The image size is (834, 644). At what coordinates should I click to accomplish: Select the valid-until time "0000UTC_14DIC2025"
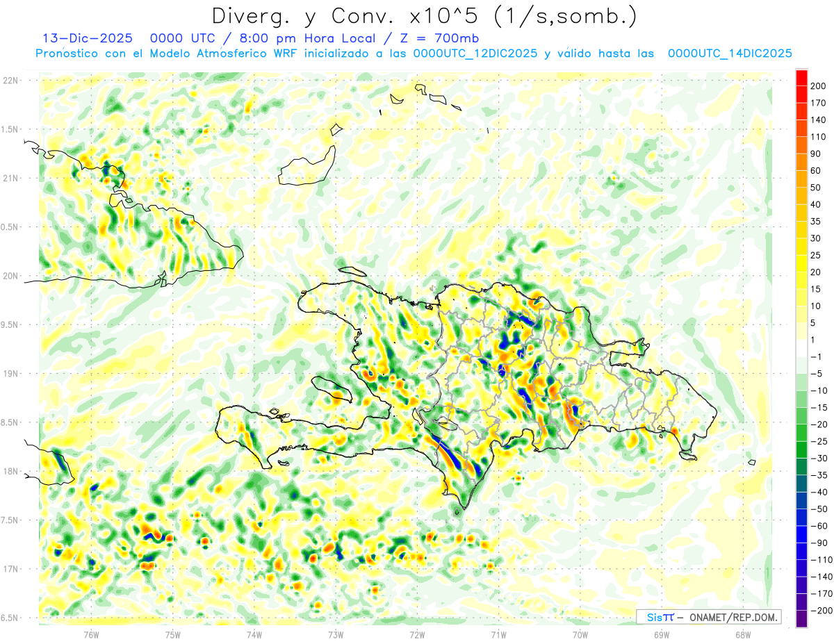[x=730, y=53]
